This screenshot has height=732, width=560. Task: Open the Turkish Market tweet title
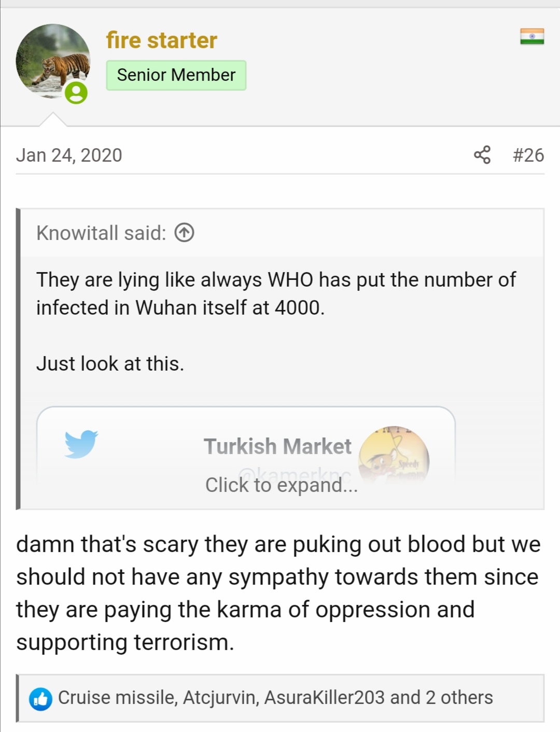point(277,446)
